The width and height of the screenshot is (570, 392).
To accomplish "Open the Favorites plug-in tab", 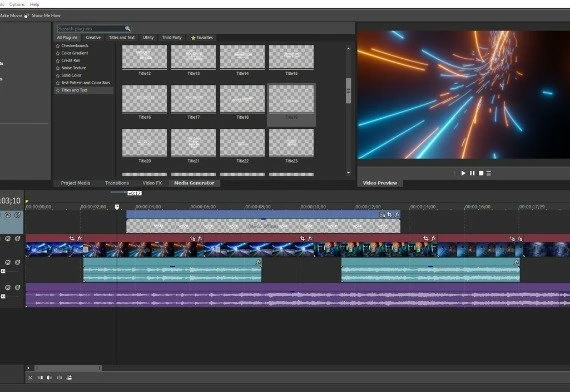I will tap(202, 37).
